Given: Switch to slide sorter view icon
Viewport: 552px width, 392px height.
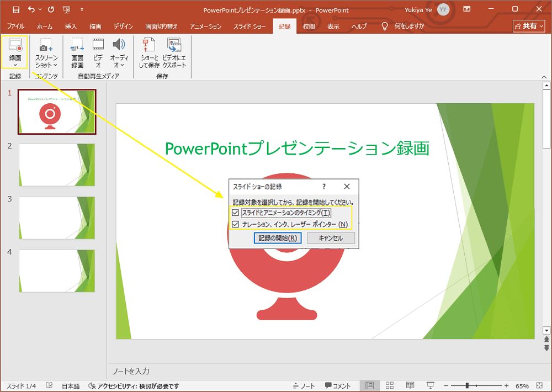Looking at the screenshot, I should [390, 385].
